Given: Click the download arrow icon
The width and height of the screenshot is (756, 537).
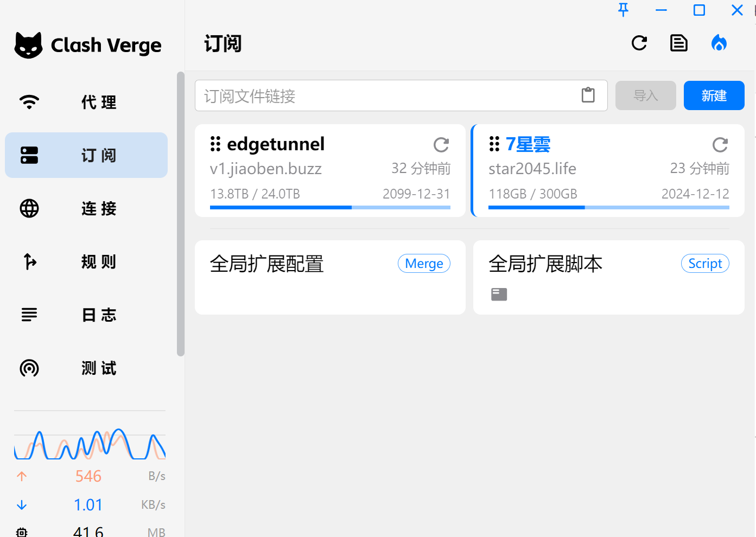Looking at the screenshot, I should [x=22, y=505].
